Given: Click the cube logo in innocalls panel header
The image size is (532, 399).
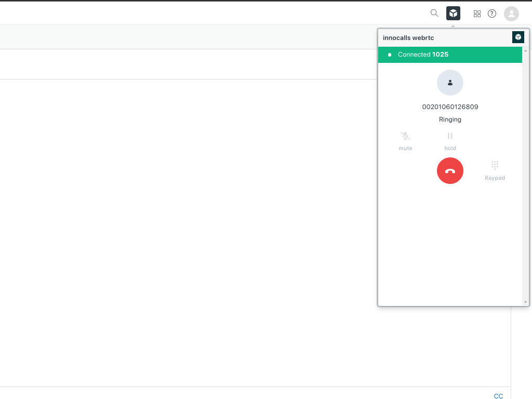Looking at the screenshot, I should click(518, 37).
